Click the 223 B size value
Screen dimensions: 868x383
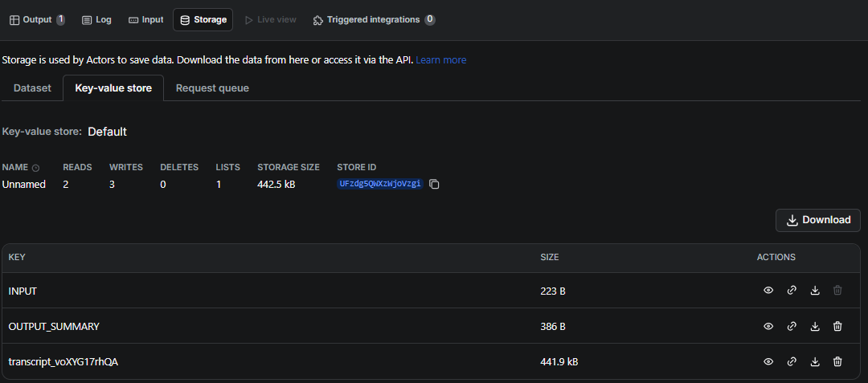point(552,291)
